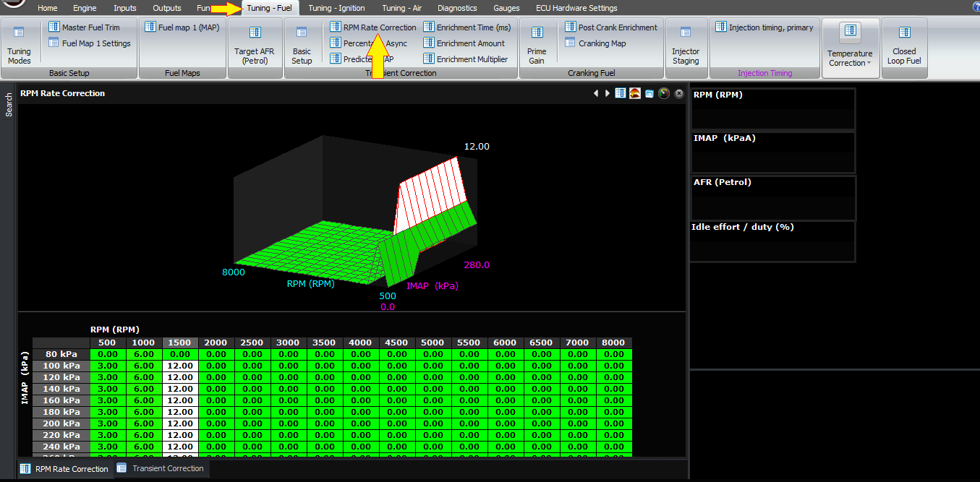Select Idle effort / duty (%) gauge panel

pos(772,241)
